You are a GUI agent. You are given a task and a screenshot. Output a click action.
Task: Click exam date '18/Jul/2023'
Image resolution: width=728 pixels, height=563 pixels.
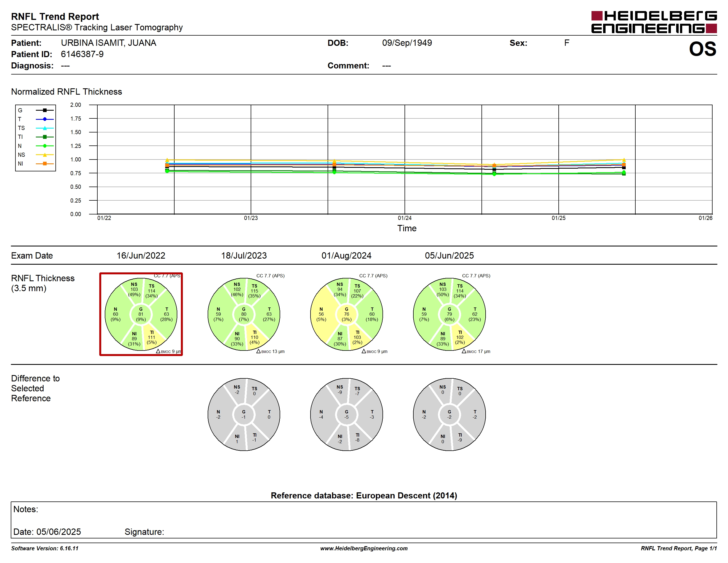point(244,256)
